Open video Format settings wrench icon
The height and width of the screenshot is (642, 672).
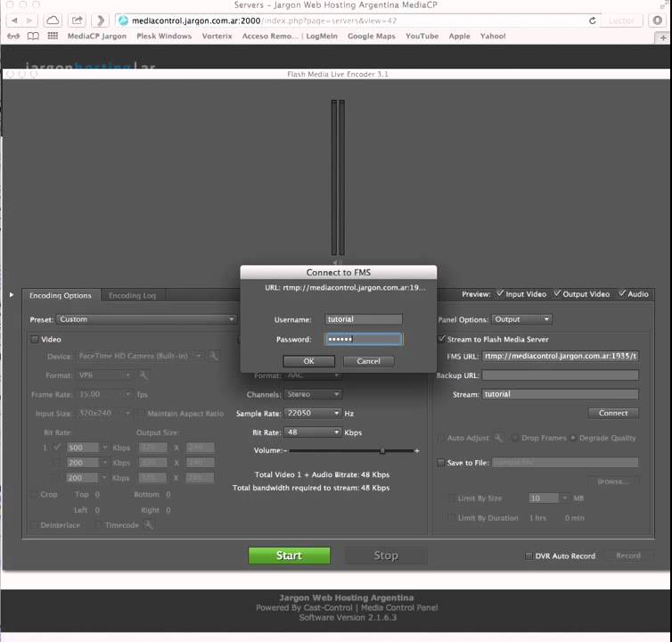click(144, 374)
